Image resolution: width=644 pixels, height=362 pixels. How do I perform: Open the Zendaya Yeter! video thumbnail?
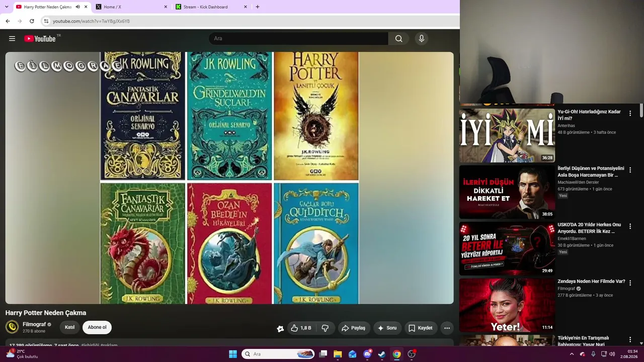pyautogui.click(x=507, y=305)
